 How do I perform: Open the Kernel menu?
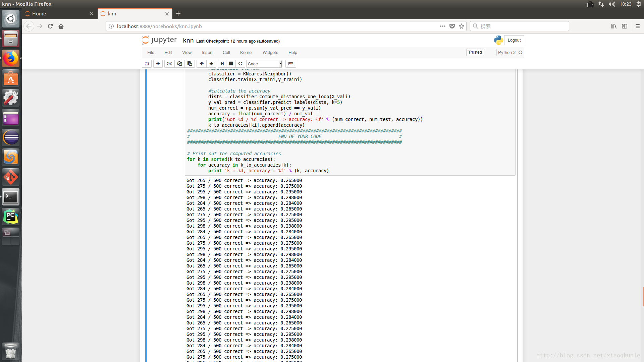[246, 53]
